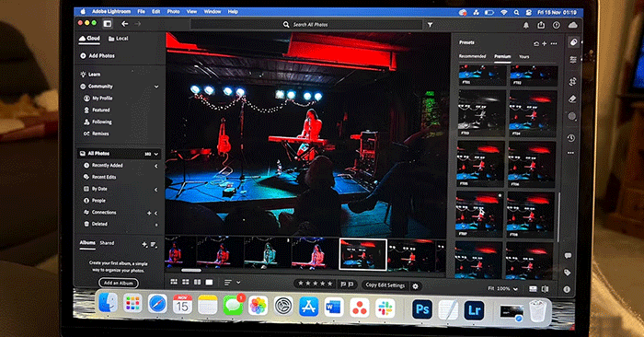This screenshot has width=644, height=337.
Task: Open the Edit sliders panel icon
Action: pyautogui.click(x=573, y=60)
